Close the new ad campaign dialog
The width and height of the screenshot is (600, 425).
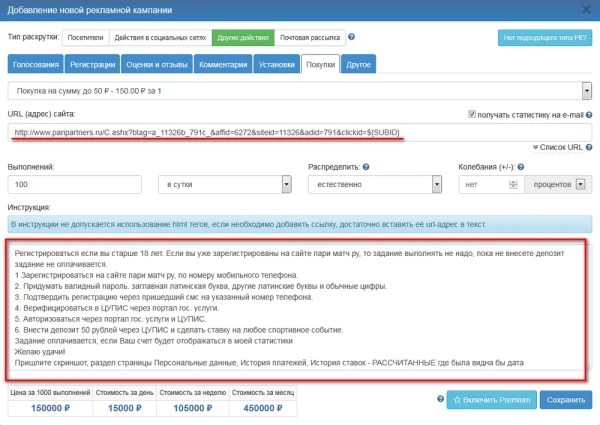585,11
